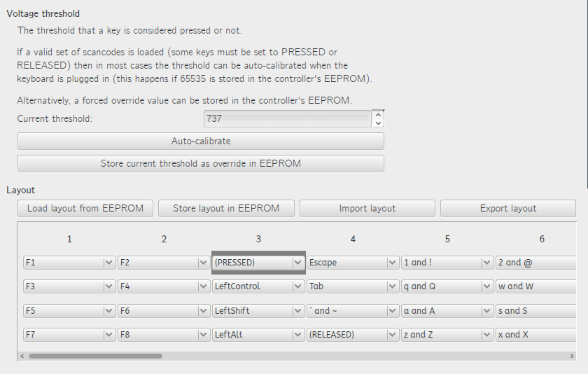Image resolution: width=588 pixels, height=374 pixels.
Task: Click the left arrow of horizontal scrollbar
Action: [22, 356]
